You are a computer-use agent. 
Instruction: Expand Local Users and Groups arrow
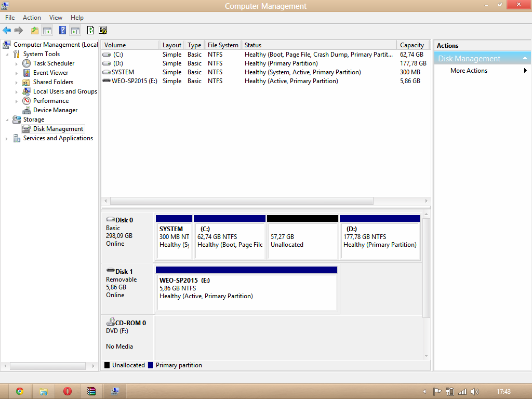[16, 91]
